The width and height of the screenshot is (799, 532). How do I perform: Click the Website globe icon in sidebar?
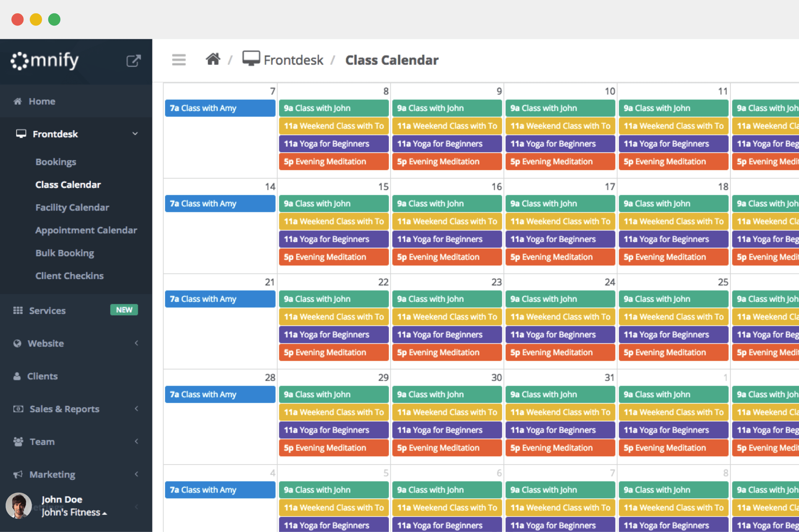[x=17, y=343]
